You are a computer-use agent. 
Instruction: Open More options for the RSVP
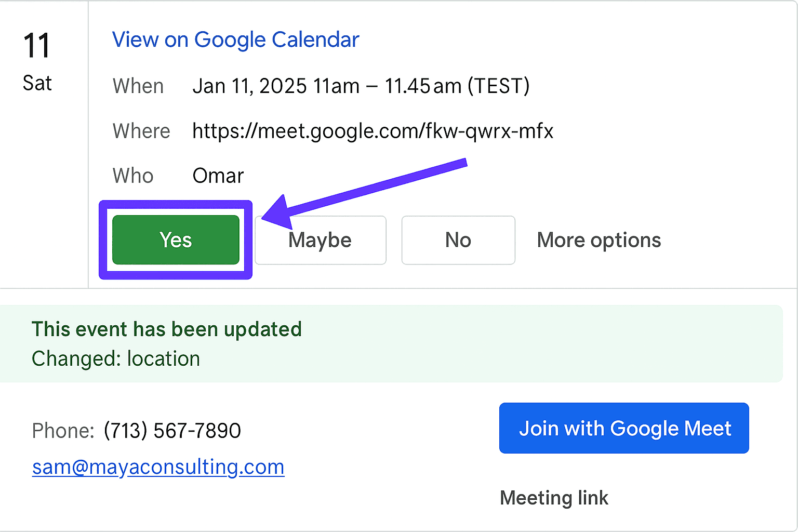pyautogui.click(x=599, y=240)
